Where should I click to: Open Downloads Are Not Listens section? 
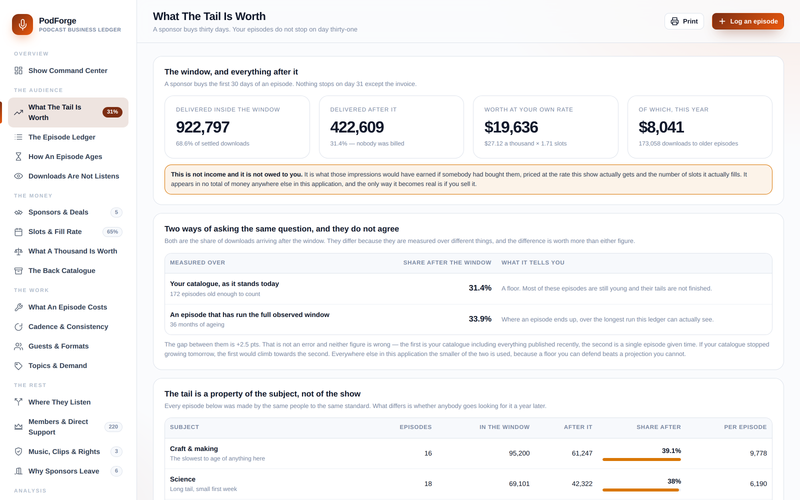[68, 176]
